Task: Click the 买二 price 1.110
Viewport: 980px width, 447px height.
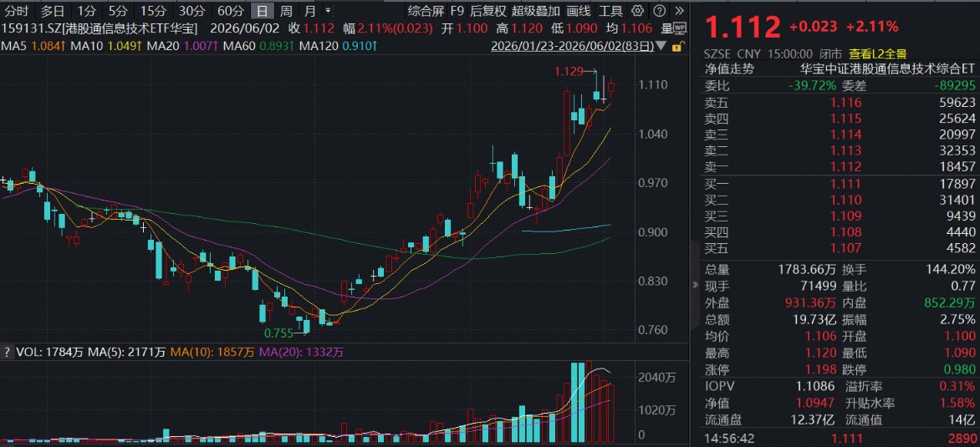Action: tap(845, 200)
